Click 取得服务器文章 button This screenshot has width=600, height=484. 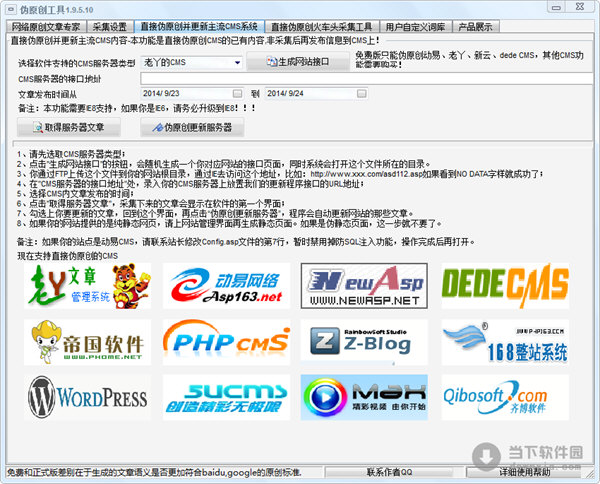click(x=69, y=127)
